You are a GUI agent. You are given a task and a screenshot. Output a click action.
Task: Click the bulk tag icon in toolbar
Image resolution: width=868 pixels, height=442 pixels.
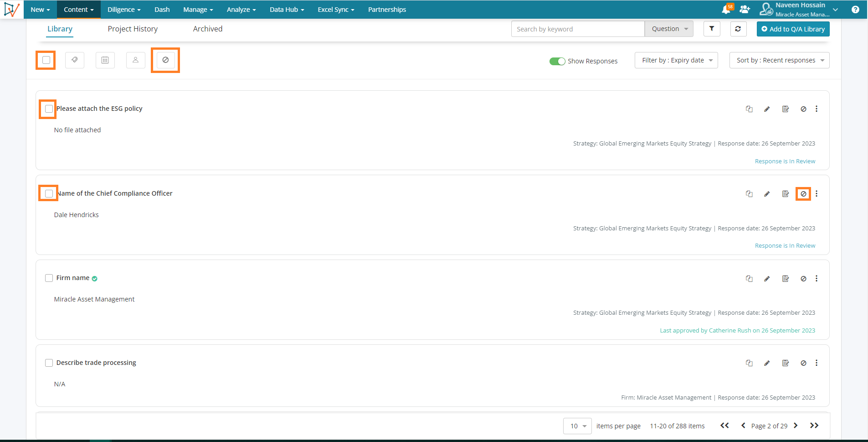[75, 60]
